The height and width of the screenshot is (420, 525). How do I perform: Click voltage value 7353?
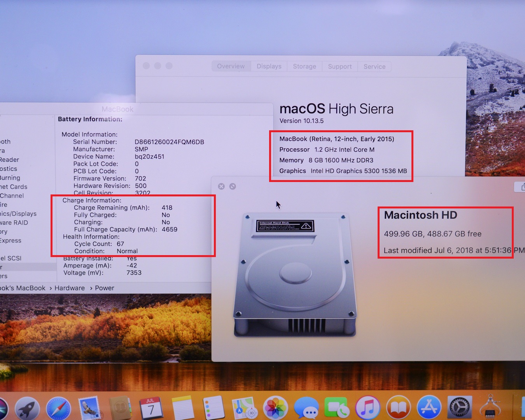pyautogui.click(x=134, y=273)
